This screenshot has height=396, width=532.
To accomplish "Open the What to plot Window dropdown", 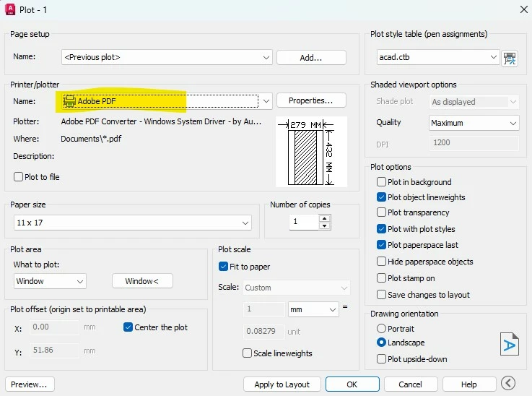I will pyautogui.click(x=50, y=281).
